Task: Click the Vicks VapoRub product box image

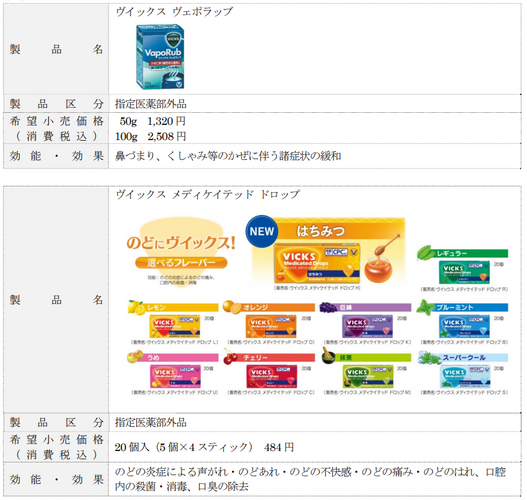Action: [160, 56]
